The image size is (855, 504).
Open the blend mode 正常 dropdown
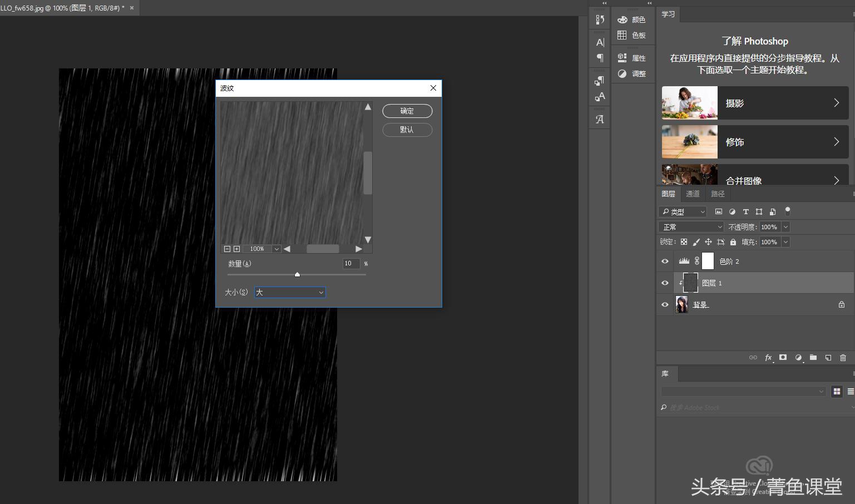tap(691, 227)
